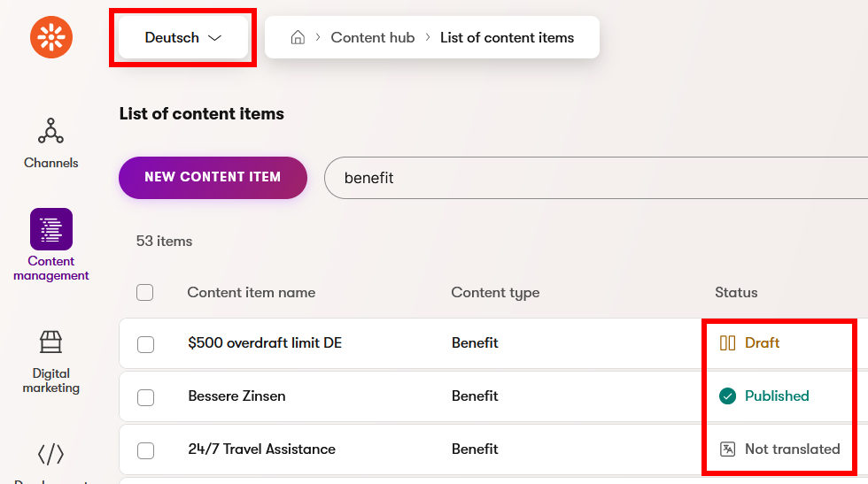The height and width of the screenshot is (484, 868).
Task: Open the Bessere Zinsen content item
Action: [236, 396]
